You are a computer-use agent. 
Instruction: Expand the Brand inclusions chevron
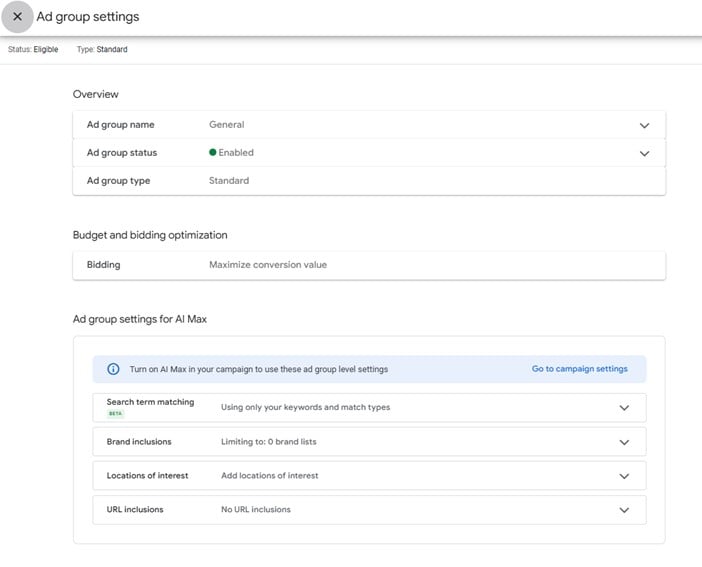pos(624,442)
